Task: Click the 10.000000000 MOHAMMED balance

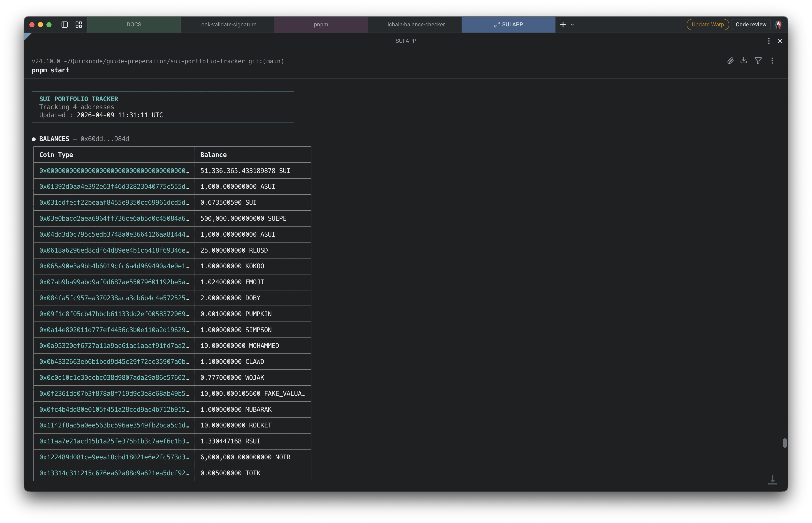Action: [240, 346]
